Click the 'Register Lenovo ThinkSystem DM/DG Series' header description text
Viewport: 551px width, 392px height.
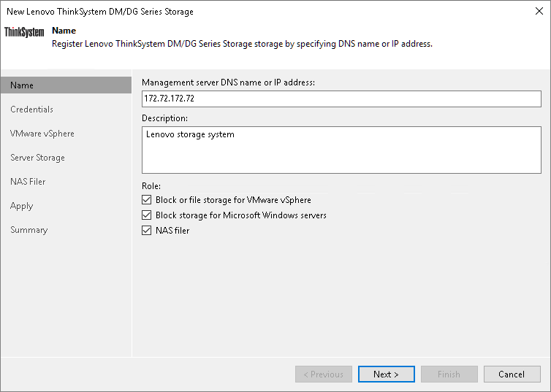coord(242,44)
